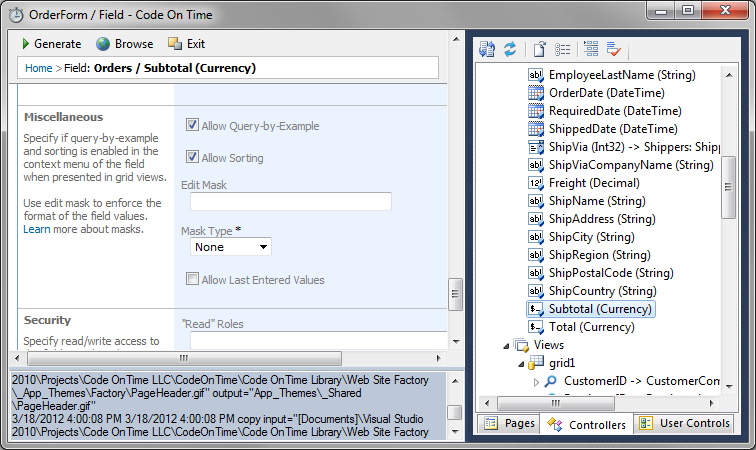
Task: Open the Mask Type dropdown
Action: [231, 247]
